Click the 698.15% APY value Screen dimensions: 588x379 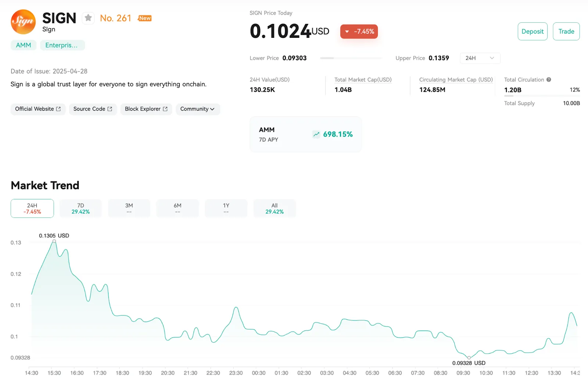tap(338, 134)
